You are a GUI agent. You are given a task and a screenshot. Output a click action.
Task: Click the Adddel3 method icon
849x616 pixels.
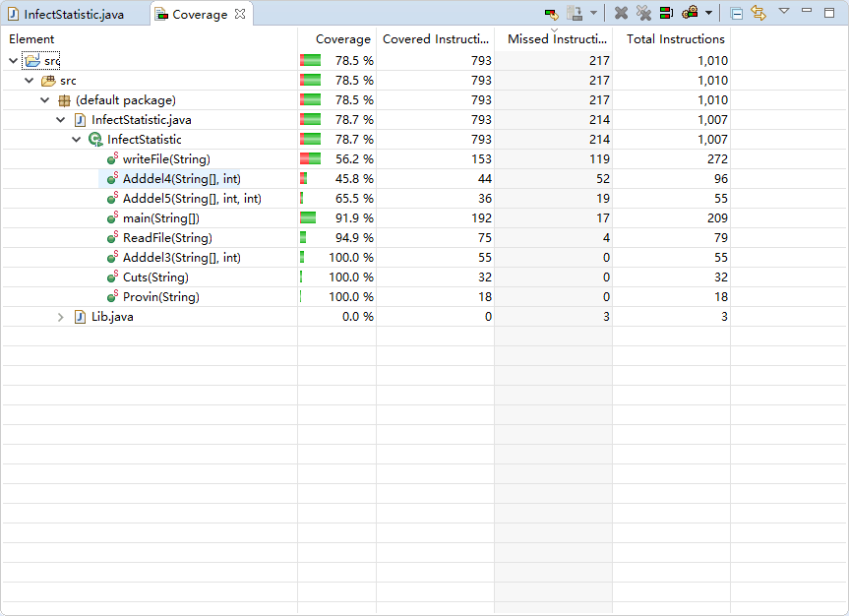tap(112, 258)
